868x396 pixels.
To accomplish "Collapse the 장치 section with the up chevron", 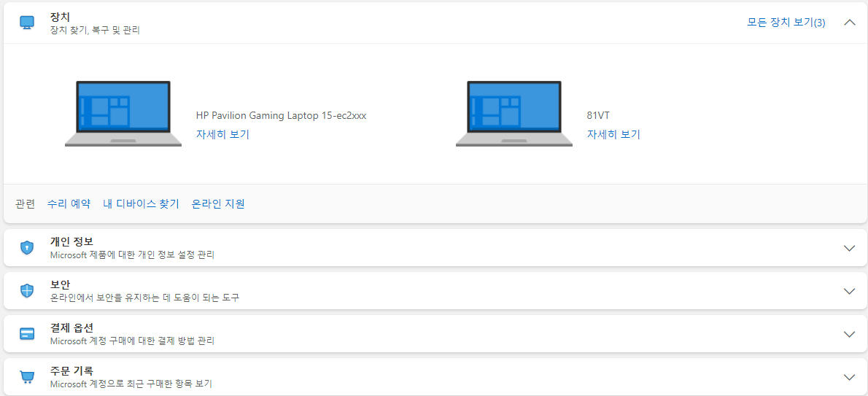I will (x=850, y=23).
